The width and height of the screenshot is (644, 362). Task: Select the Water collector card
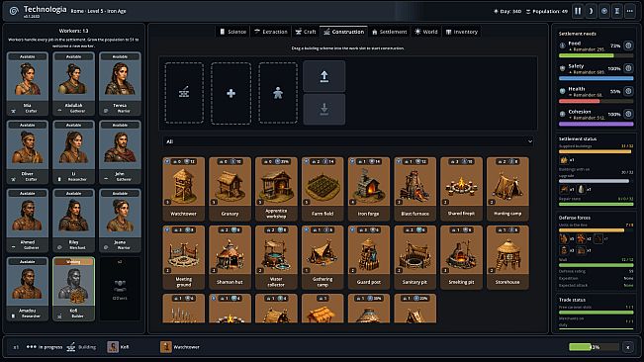pyautogui.click(x=276, y=257)
